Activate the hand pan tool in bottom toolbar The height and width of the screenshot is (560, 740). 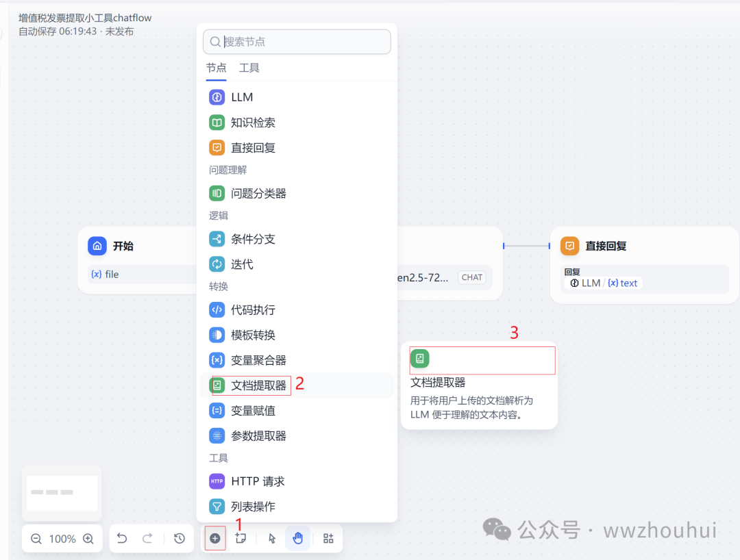click(298, 539)
